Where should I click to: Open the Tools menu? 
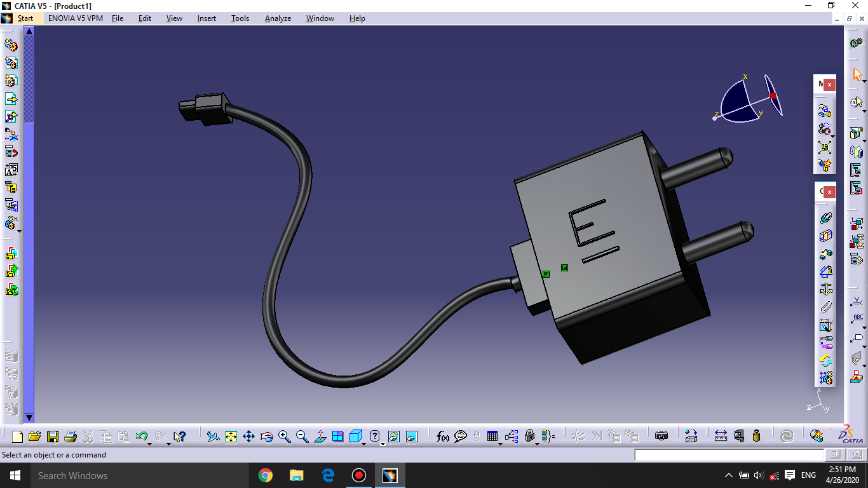(240, 18)
